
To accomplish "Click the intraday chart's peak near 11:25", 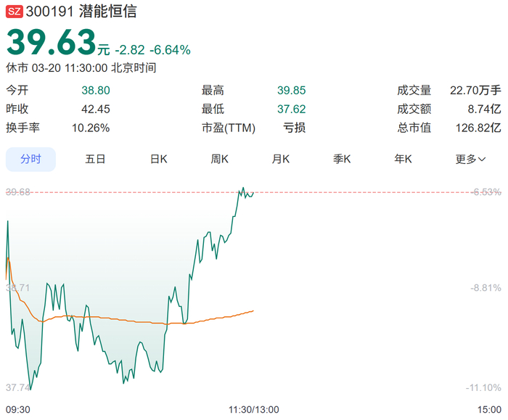I will (243, 188).
